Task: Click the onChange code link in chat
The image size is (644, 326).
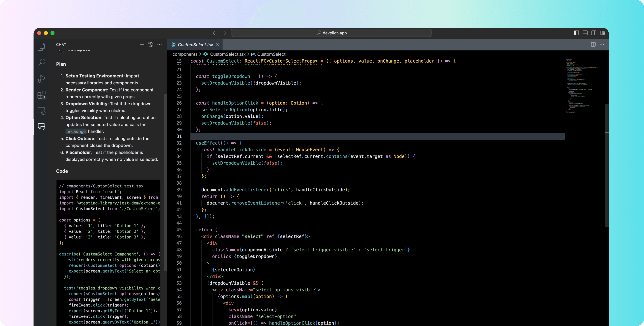Action: 76,132
